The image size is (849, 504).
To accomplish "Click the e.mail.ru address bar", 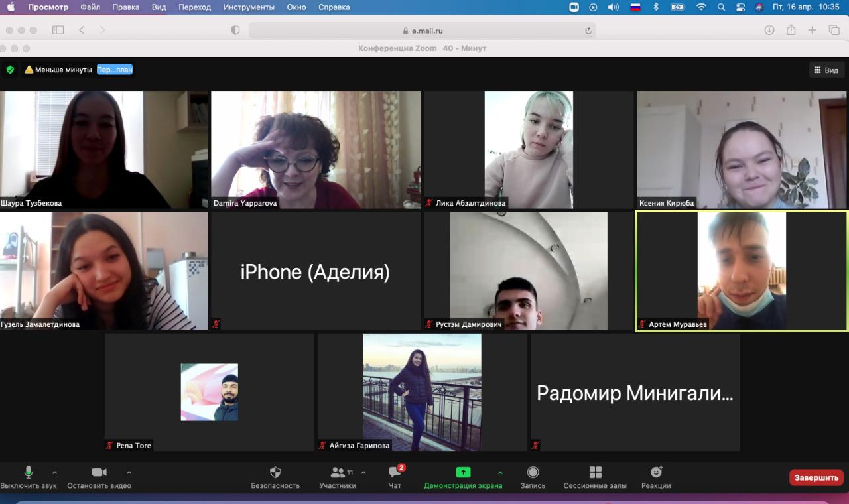I will coord(422,31).
